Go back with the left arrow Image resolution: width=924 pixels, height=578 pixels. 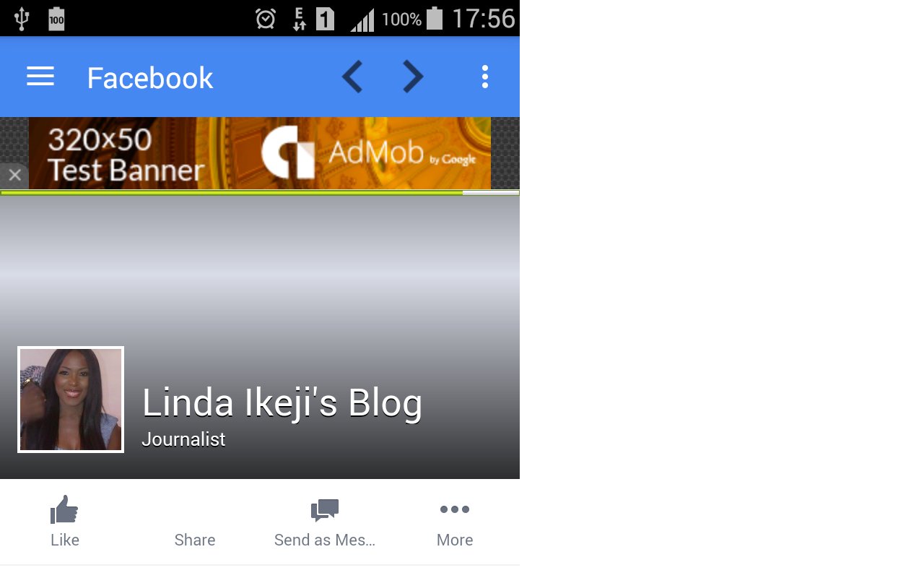(x=352, y=77)
